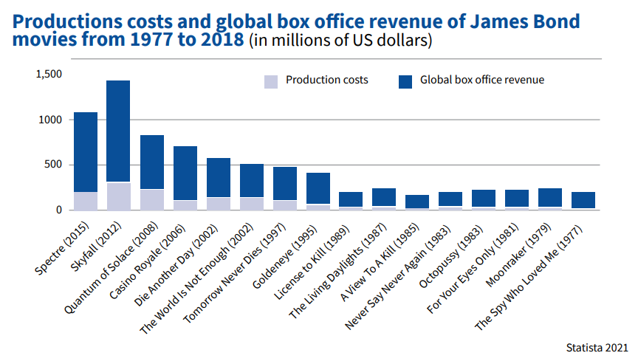
Task: Click the 'Die Another Day (2002)' axis label
Action: point(176,265)
